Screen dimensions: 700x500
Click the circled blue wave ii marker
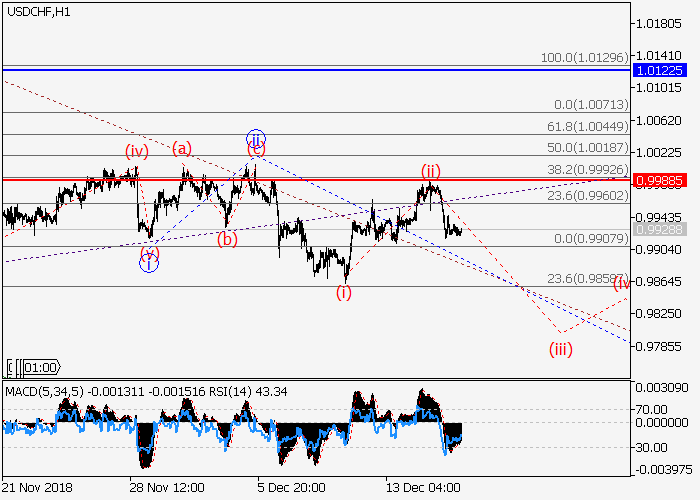coord(255,138)
